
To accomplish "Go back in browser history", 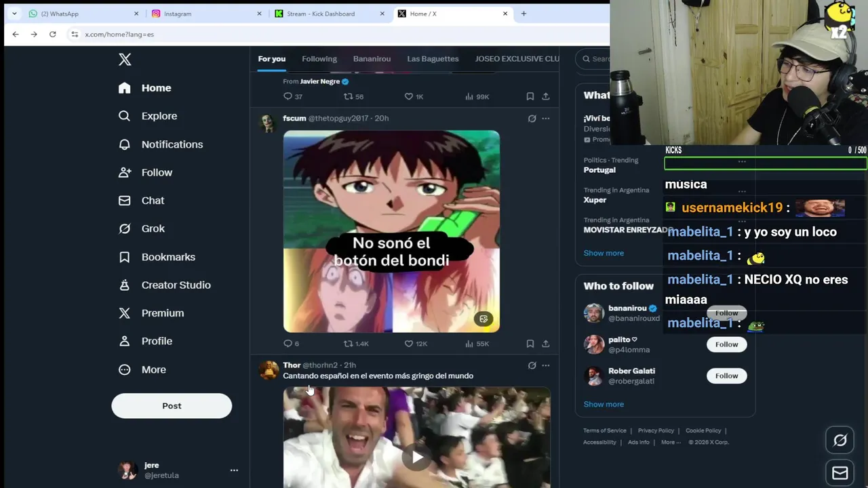I will pos(16,34).
